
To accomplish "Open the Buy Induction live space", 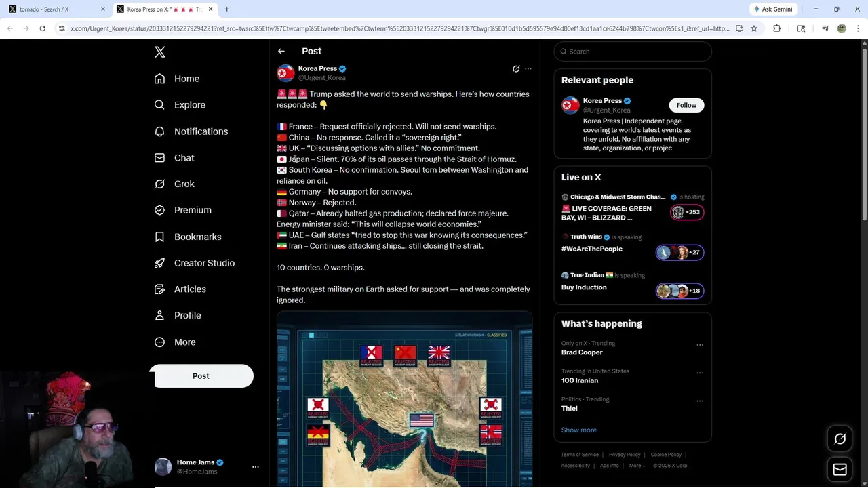I will point(584,287).
